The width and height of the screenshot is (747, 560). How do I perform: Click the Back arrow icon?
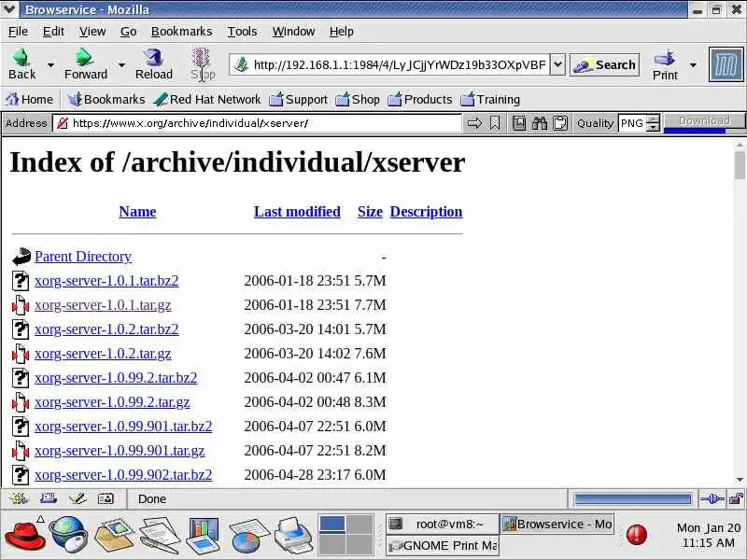pos(21,57)
